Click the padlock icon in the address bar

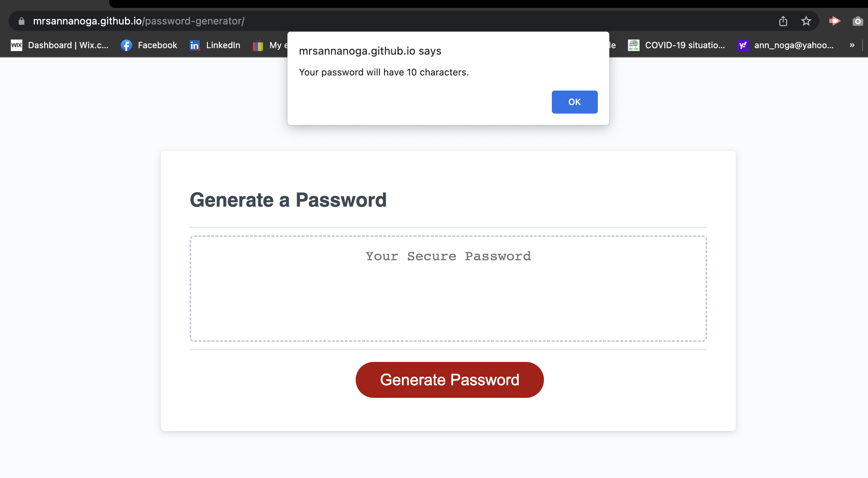(x=22, y=20)
